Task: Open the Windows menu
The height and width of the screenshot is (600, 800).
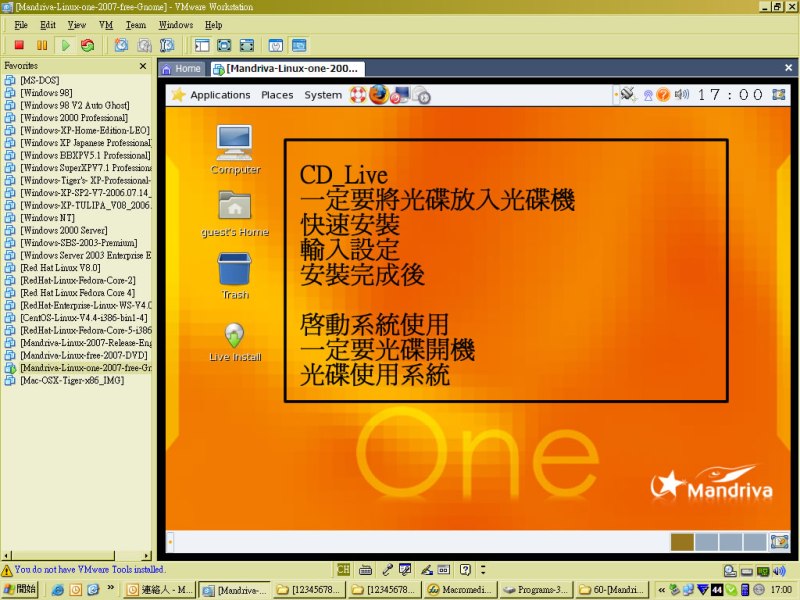Action: [176, 25]
